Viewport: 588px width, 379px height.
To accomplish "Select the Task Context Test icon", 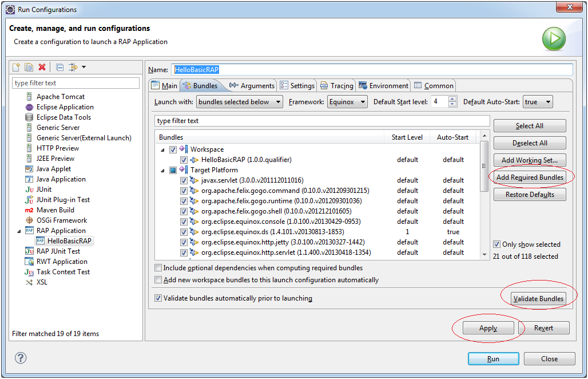I will pyautogui.click(x=29, y=272).
